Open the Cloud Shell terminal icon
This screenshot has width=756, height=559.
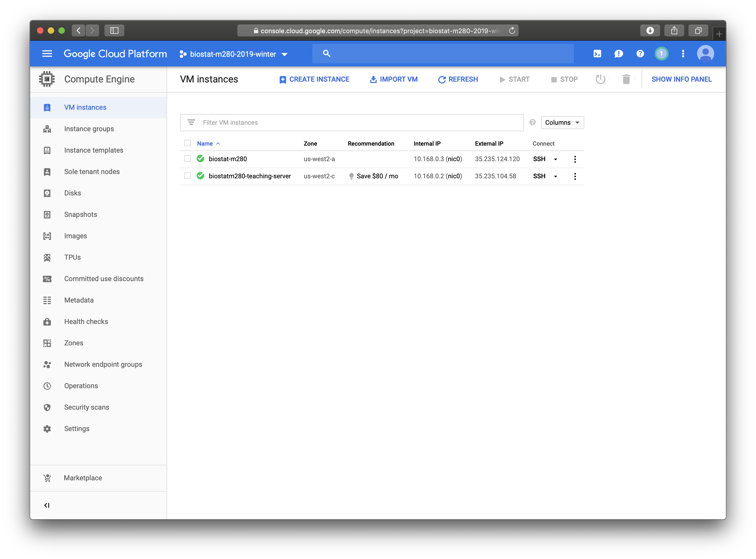[x=597, y=54]
